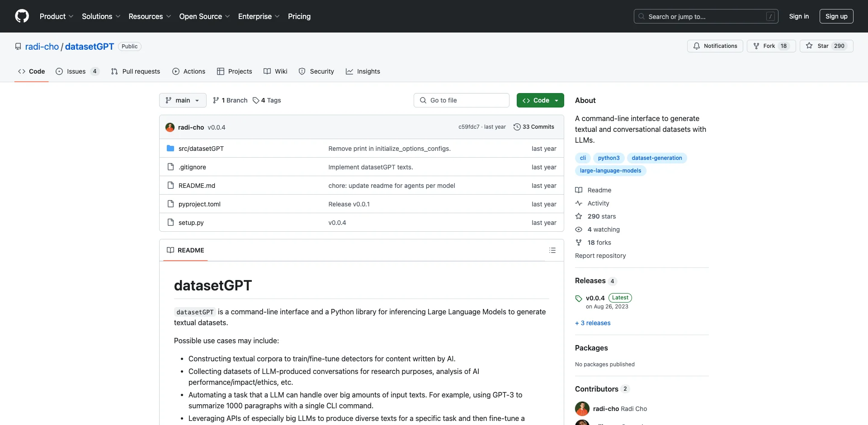The width and height of the screenshot is (868, 425).
Task: Click the commits history clock icon
Action: [517, 127]
